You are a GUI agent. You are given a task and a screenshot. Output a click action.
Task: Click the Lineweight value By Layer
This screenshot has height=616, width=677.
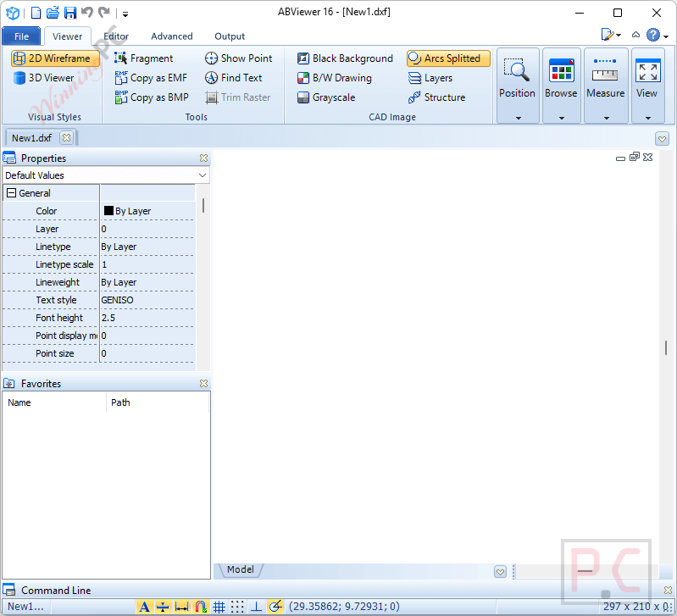pyautogui.click(x=147, y=282)
